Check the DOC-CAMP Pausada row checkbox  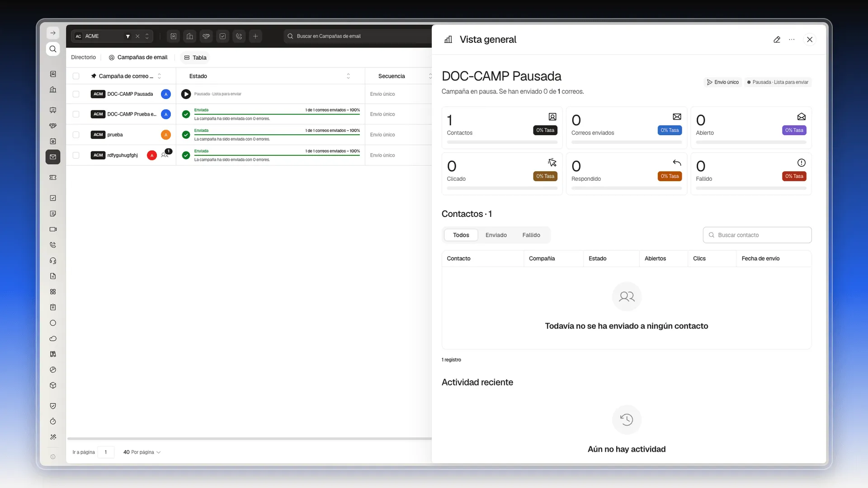[76, 94]
